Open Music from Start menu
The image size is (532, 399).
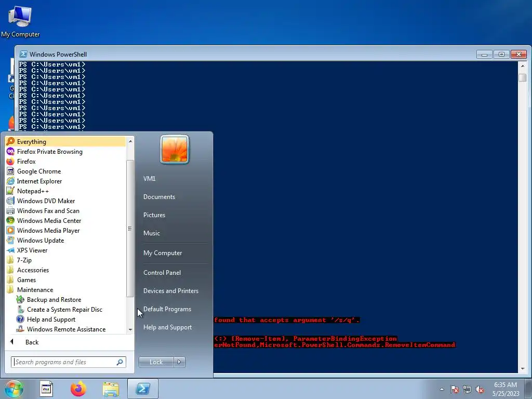(x=152, y=233)
